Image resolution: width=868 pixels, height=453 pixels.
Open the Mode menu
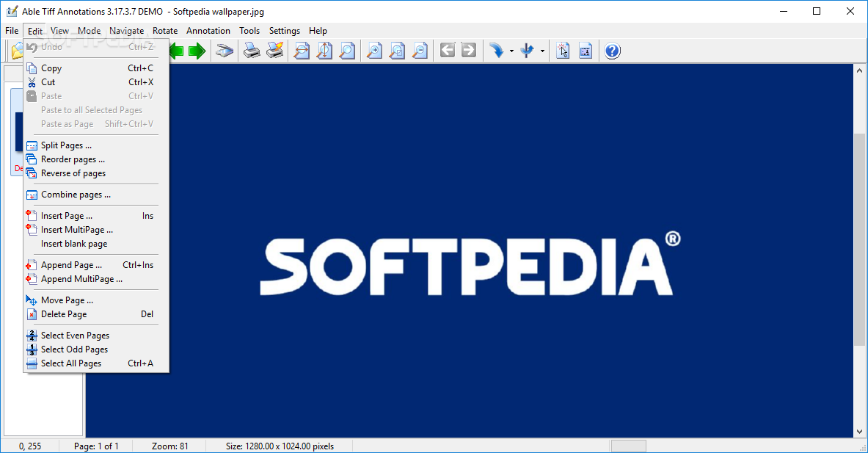click(89, 30)
